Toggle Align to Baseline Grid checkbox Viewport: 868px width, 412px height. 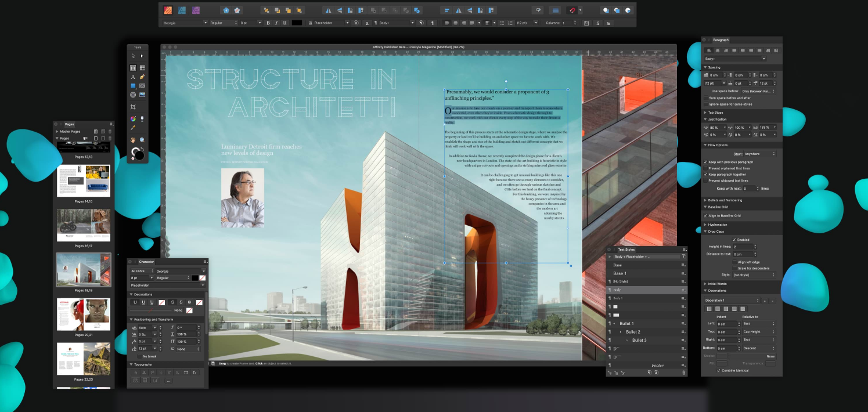pyautogui.click(x=705, y=216)
